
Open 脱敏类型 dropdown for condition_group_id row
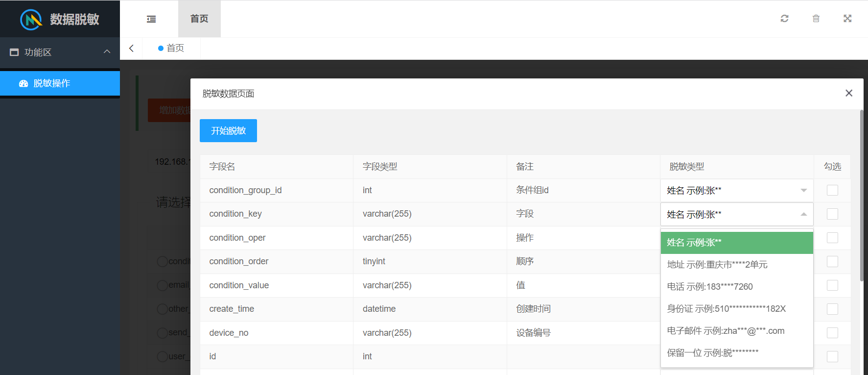point(737,190)
